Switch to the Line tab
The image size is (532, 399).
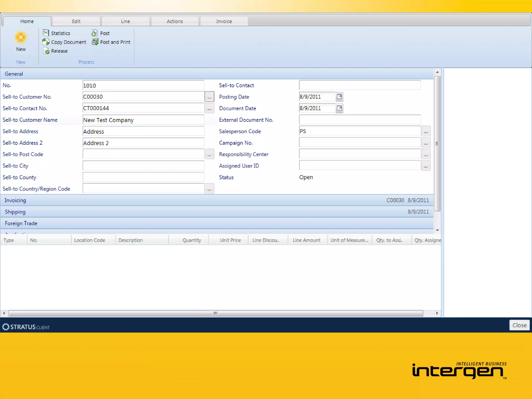click(x=125, y=21)
